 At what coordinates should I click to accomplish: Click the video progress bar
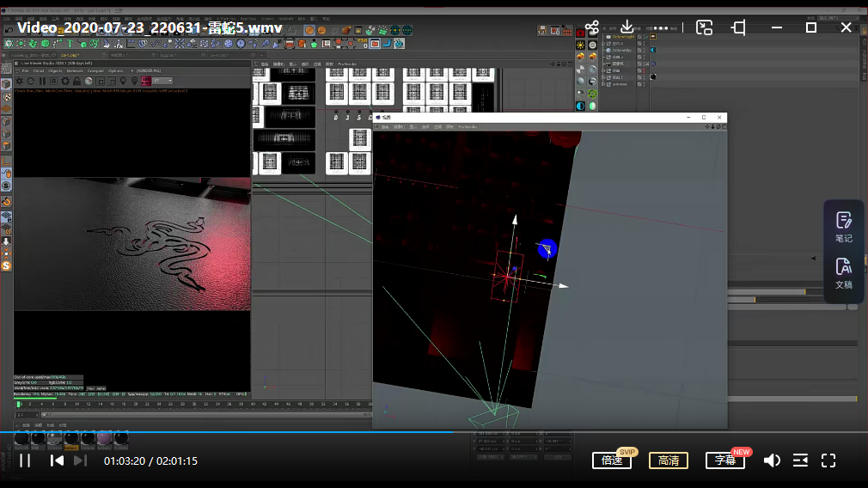434,431
